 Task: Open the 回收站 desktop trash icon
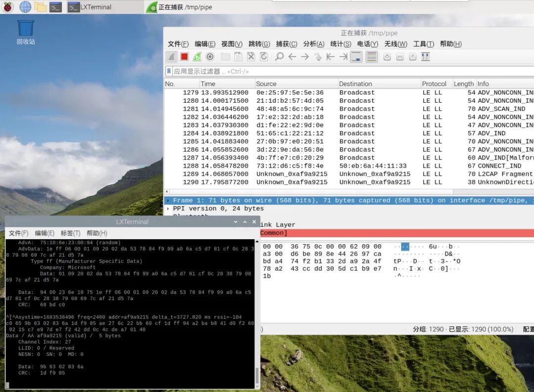coord(26,32)
